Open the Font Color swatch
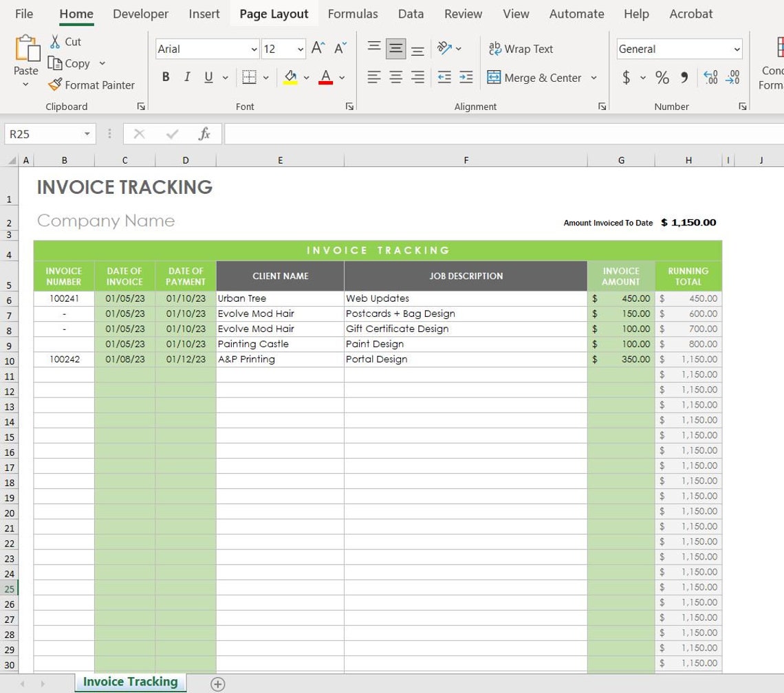This screenshot has width=784, height=693. [325, 77]
